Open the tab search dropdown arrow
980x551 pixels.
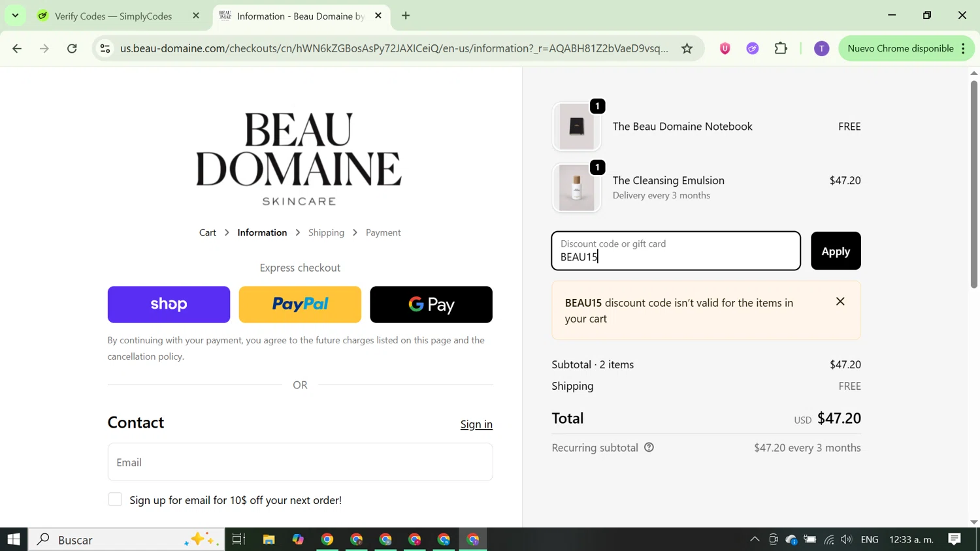(15, 16)
